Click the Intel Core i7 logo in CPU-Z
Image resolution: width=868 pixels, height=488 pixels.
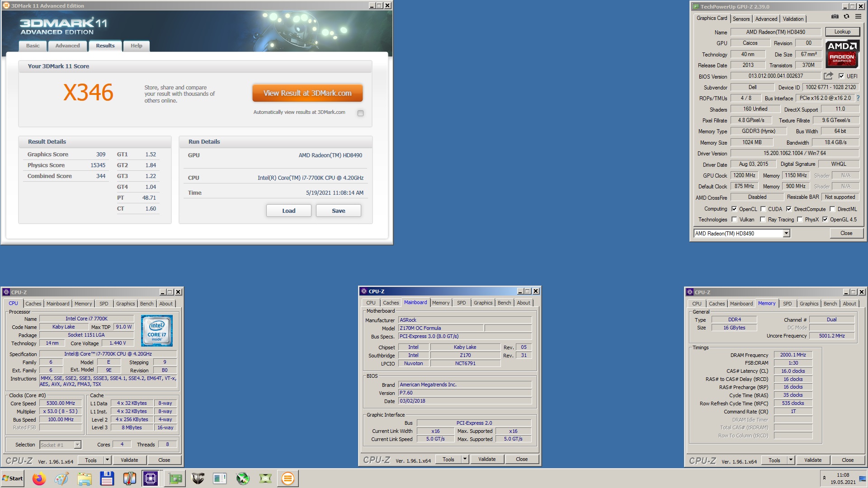157,331
